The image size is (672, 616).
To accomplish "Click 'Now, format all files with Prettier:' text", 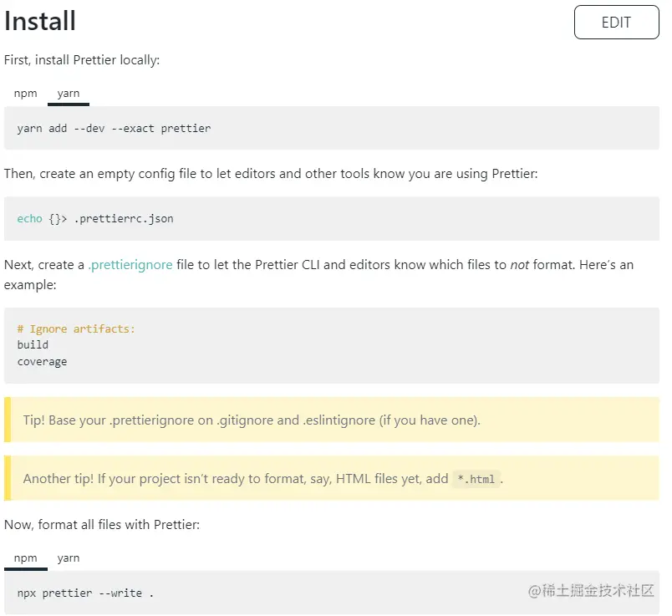I will pos(102,525).
